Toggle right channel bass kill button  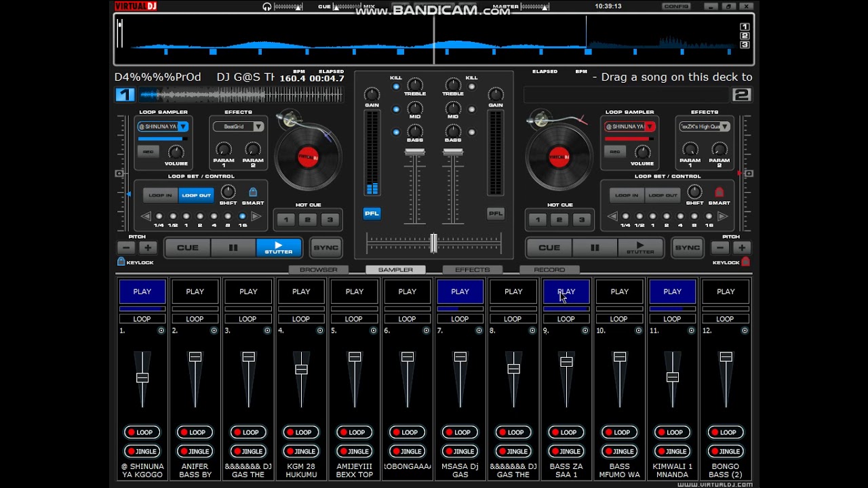(472, 132)
